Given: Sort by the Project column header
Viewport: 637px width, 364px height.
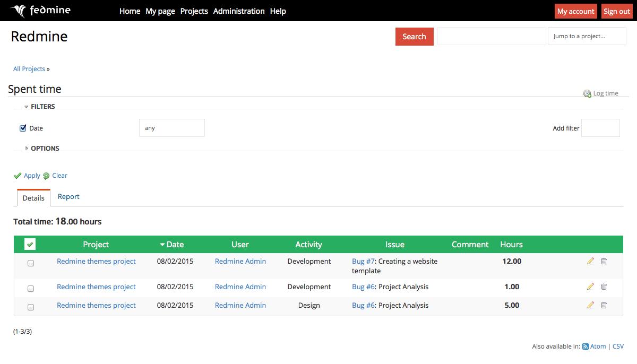Looking at the screenshot, I should (96, 245).
